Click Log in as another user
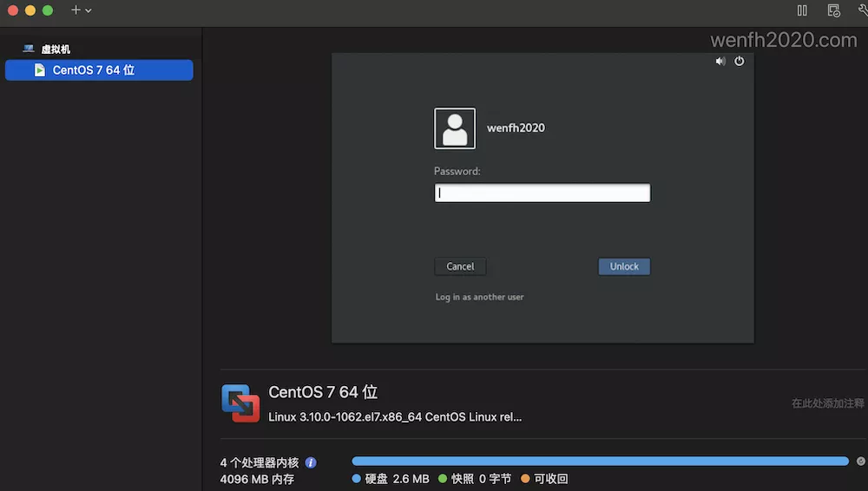Image resolution: width=868 pixels, height=491 pixels. (x=479, y=297)
